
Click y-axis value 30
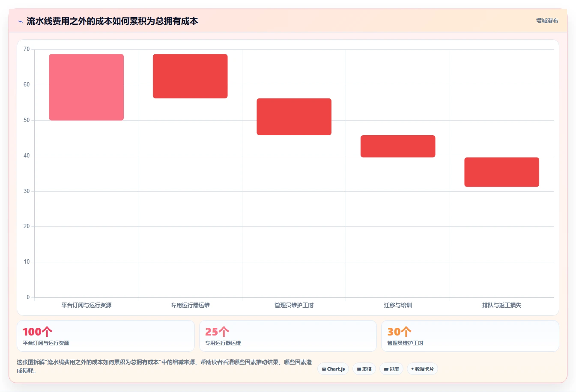point(27,191)
